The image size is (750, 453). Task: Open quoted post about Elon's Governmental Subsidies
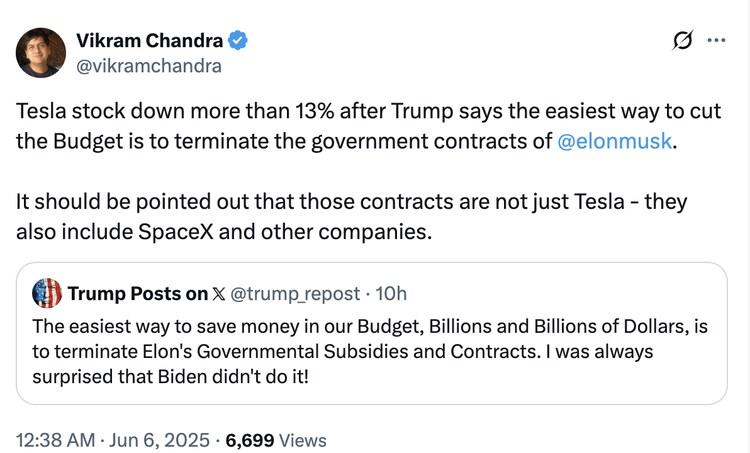pos(370,351)
